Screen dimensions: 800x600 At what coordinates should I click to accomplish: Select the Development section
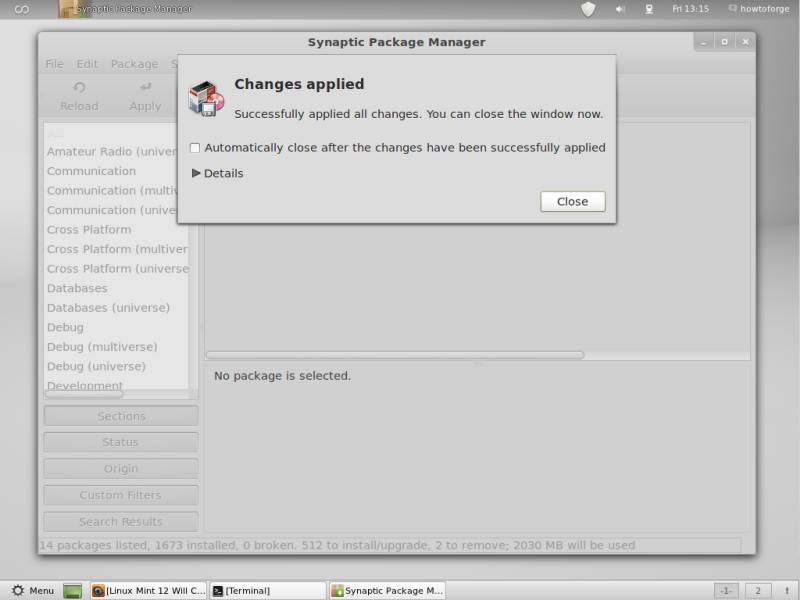pyautogui.click(x=85, y=385)
